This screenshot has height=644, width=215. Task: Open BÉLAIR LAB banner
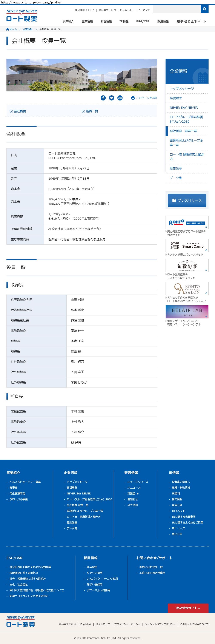click(187, 312)
